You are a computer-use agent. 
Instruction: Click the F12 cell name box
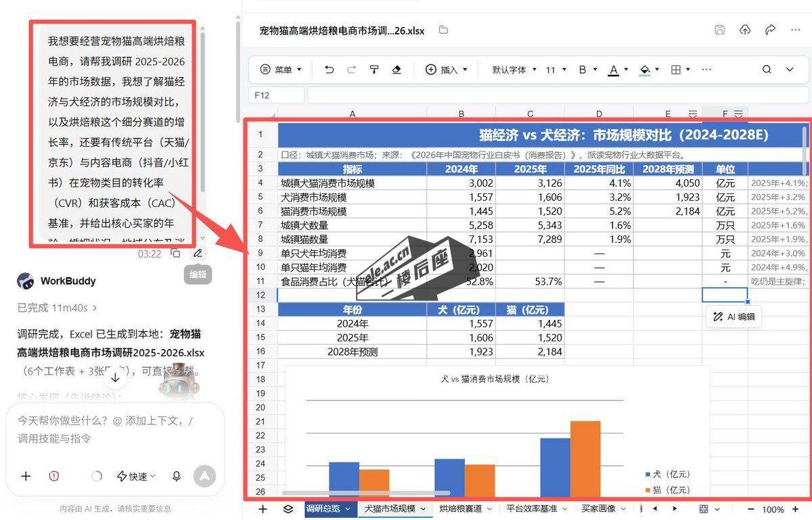pos(276,95)
